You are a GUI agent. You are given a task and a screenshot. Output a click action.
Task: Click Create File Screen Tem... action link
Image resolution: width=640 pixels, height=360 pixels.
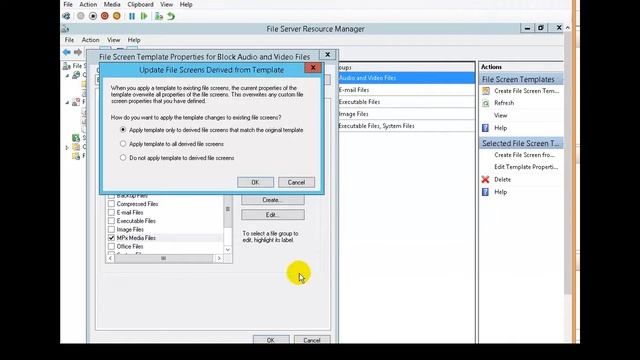(527, 91)
